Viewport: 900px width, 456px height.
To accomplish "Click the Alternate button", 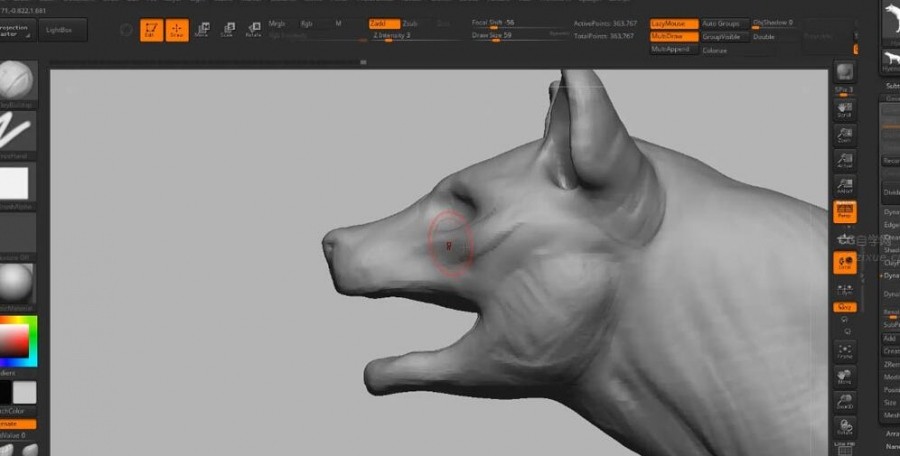I will pos(17,424).
